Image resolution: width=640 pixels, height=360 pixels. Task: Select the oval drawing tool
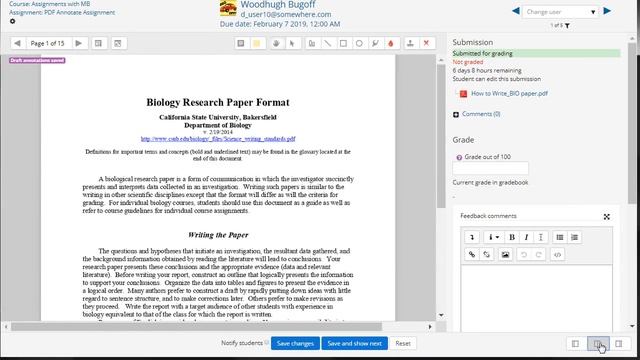coord(359,43)
